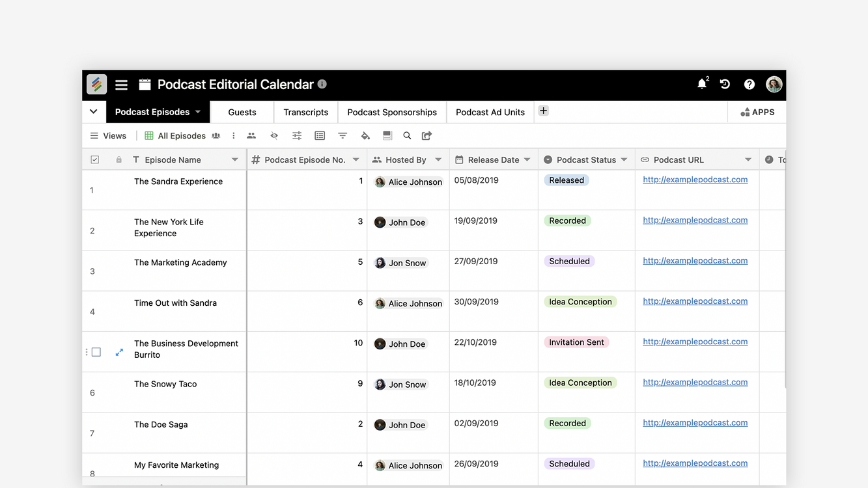Open the hidden fields eye icon
Viewport: 868px width, 488px height.
click(274, 136)
